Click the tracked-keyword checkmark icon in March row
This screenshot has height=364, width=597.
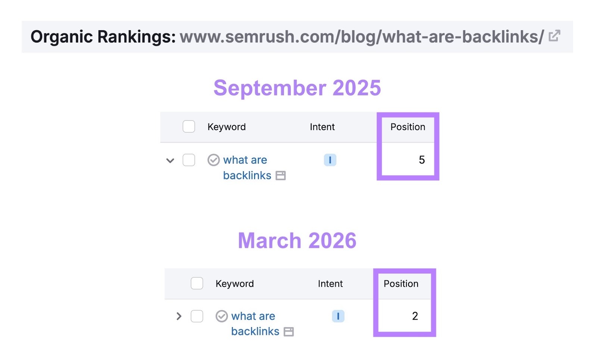pos(222,316)
